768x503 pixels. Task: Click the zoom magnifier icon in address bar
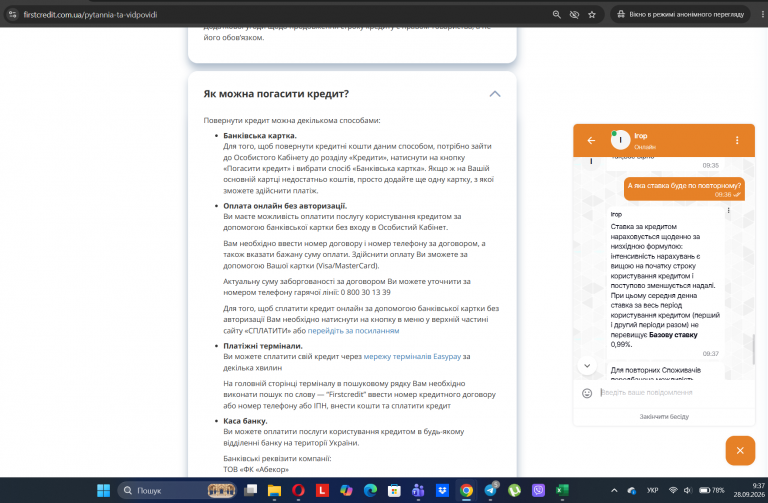[556, 15]
